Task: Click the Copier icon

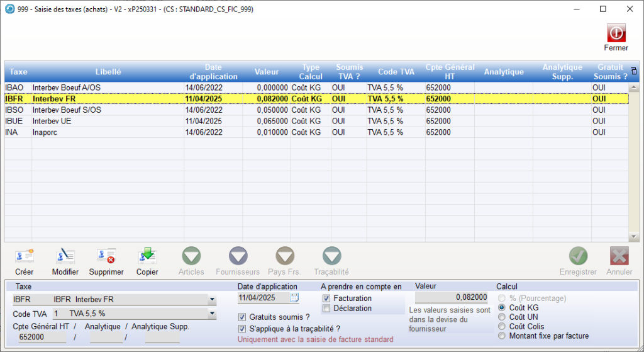Action: coord(147,256)
